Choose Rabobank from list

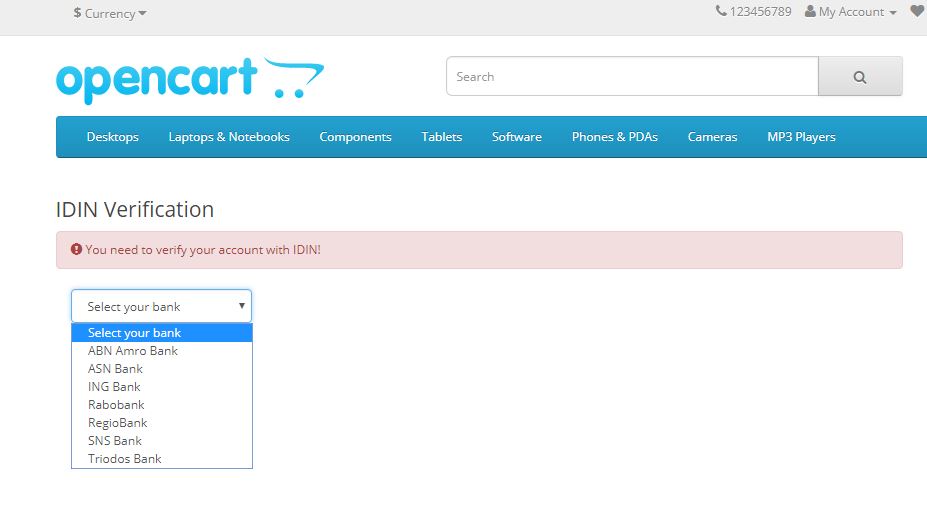[162, 405]
